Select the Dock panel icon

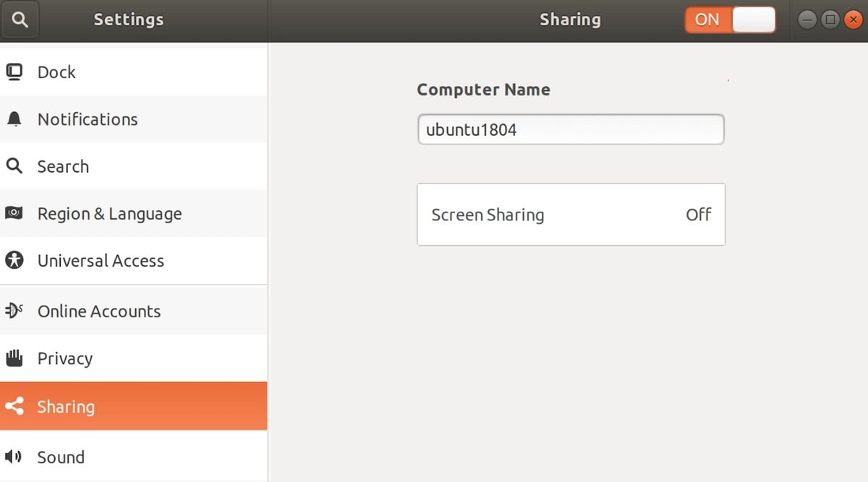point(14,72)
